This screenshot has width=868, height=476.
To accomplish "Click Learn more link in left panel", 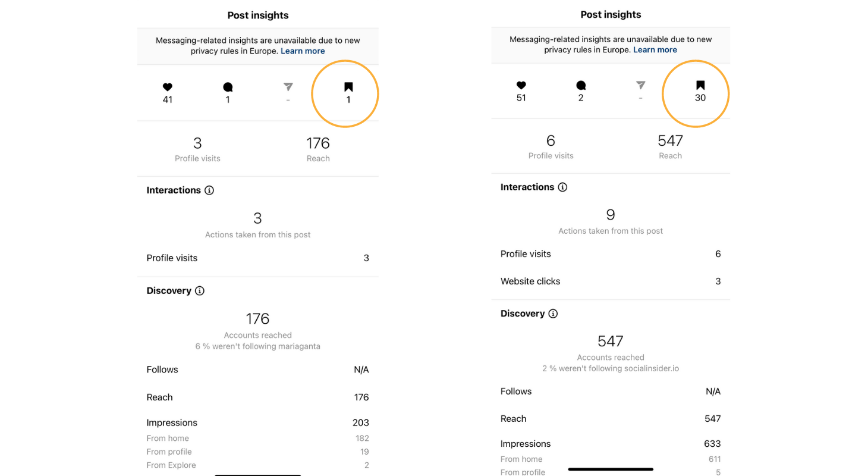I will pyautogui.click(x=303, y=51).
